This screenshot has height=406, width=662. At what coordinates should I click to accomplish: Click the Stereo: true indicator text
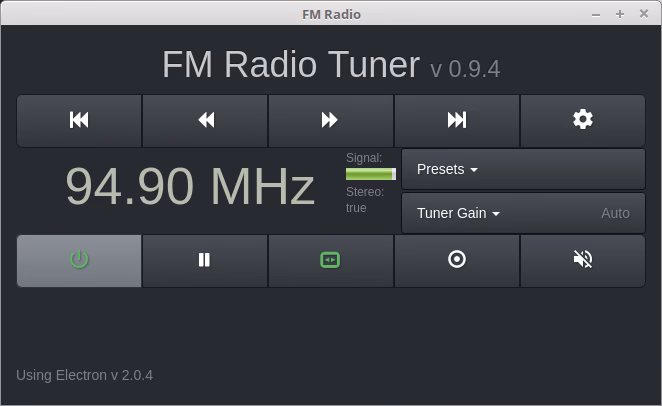(365, 200)
